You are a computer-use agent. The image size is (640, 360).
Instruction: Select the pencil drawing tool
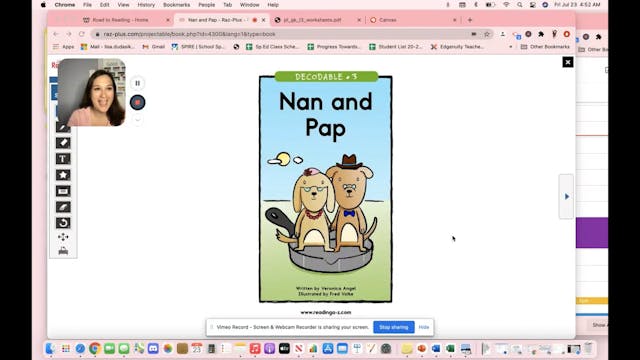pyautogui.click(x=63, y=128)
